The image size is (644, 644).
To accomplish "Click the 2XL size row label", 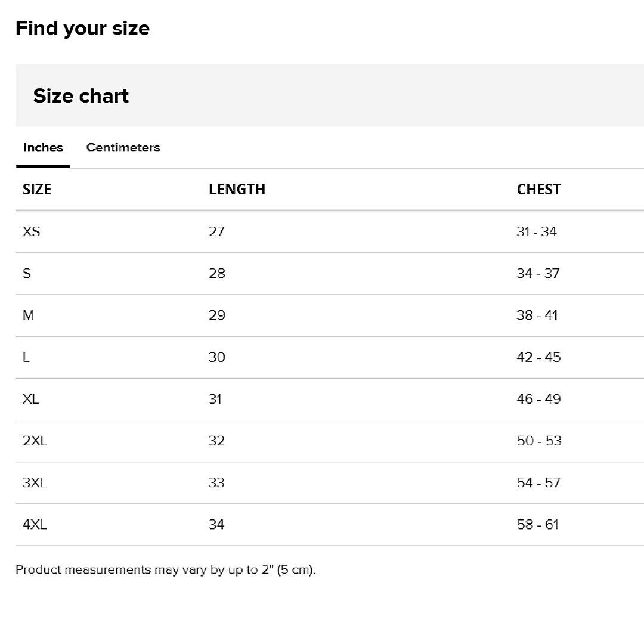I will (35, 441).
